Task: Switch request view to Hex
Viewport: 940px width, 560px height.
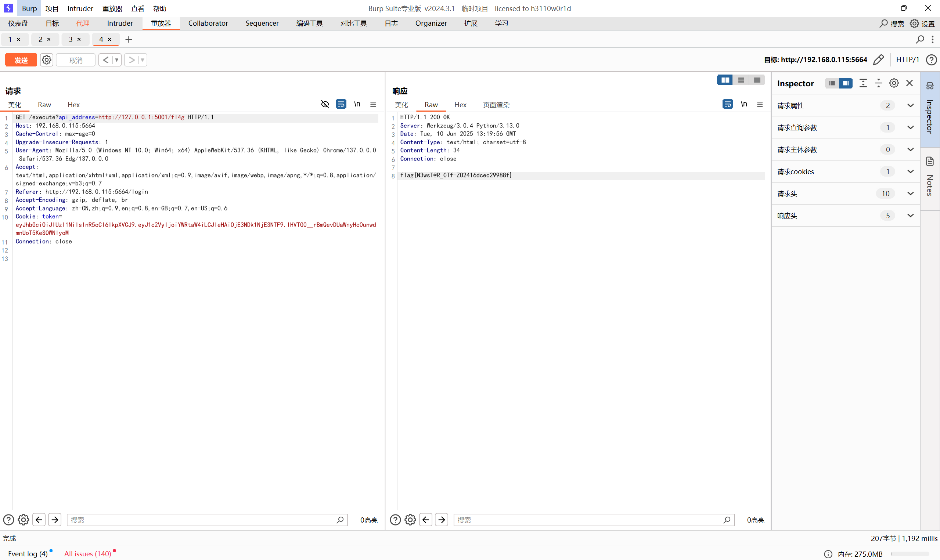Action: tap(73, 105)
